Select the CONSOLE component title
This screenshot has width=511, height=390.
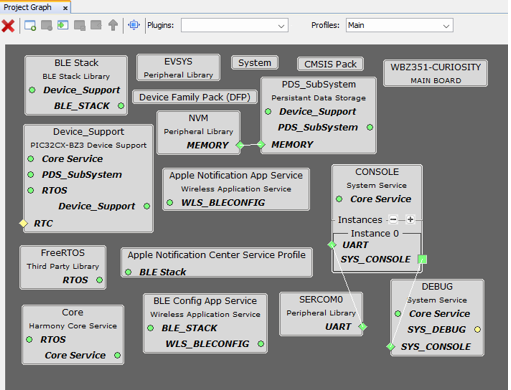tap(377, 172)
